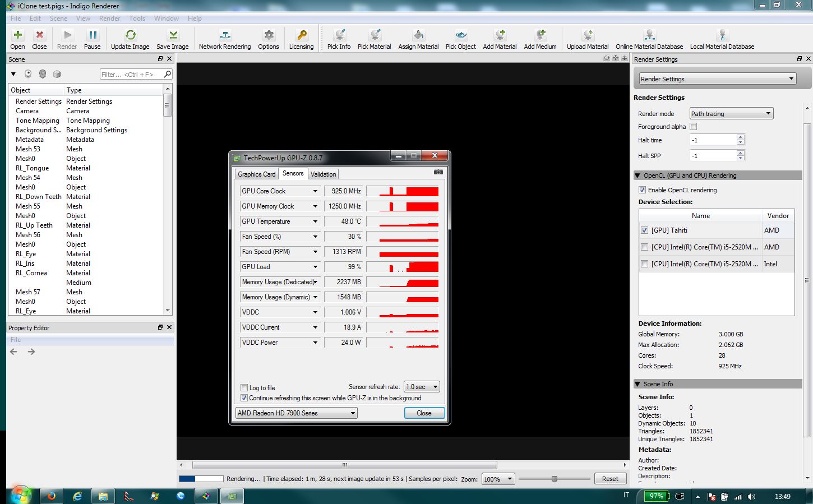Click the Reset zoom button
Viewport: 813px width, 504px height.
click(610, 479)
